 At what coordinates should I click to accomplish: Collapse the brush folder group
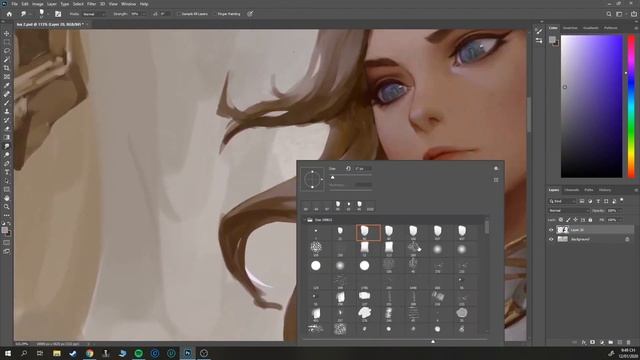tap(305, 220)
